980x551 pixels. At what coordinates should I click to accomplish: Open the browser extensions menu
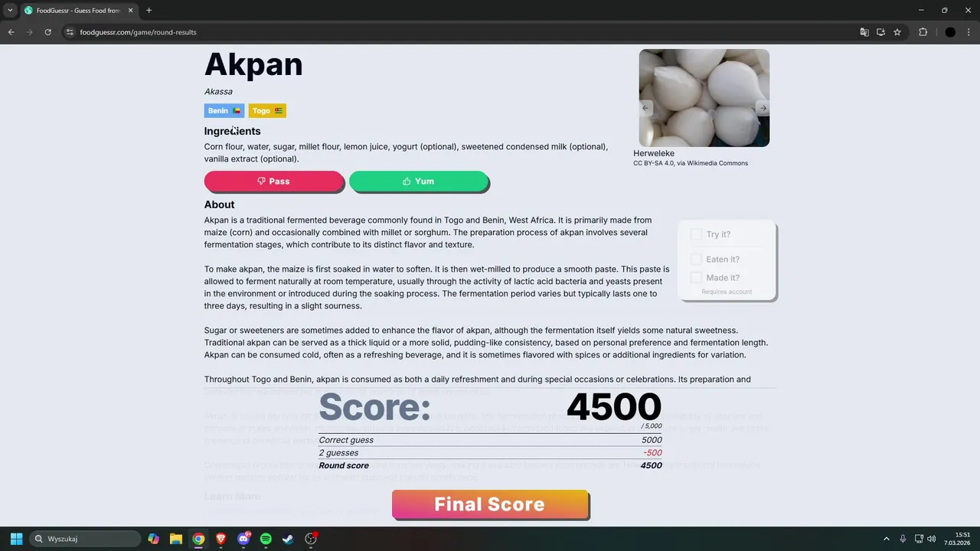[923, 32]
